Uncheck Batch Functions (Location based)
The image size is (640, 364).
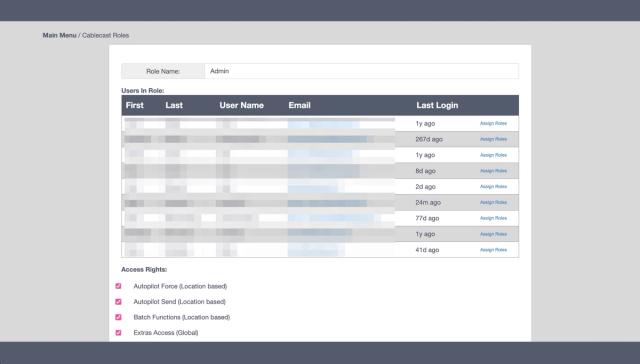[118, 317]
